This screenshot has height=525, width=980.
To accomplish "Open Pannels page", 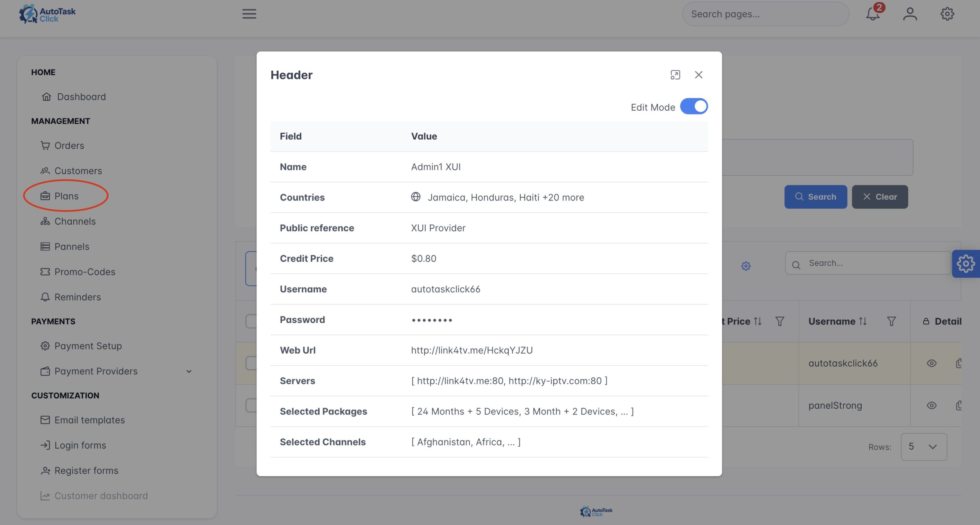I will [x=65, y=247].
